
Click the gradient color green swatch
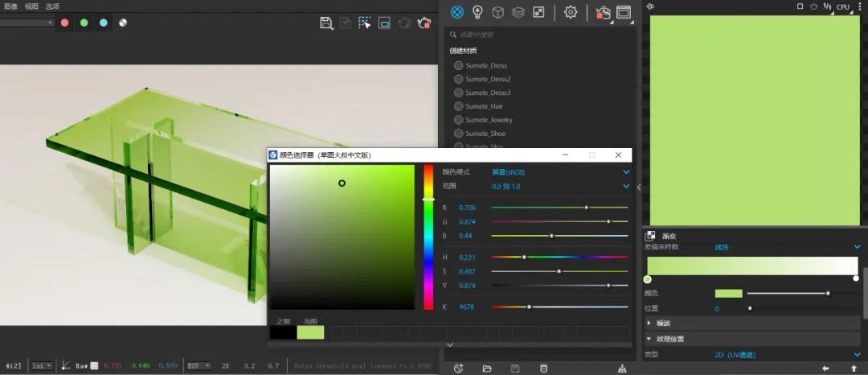tap(728, 294)
